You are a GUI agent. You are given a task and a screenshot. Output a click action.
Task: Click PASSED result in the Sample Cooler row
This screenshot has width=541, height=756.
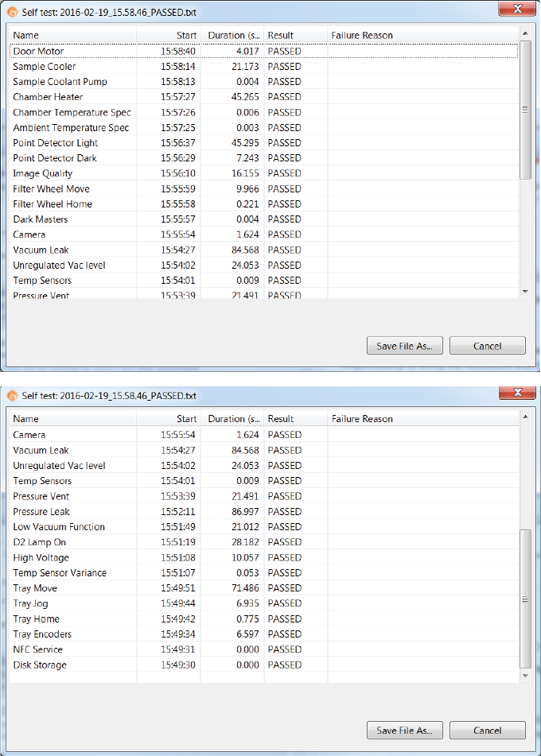[285, 67]
